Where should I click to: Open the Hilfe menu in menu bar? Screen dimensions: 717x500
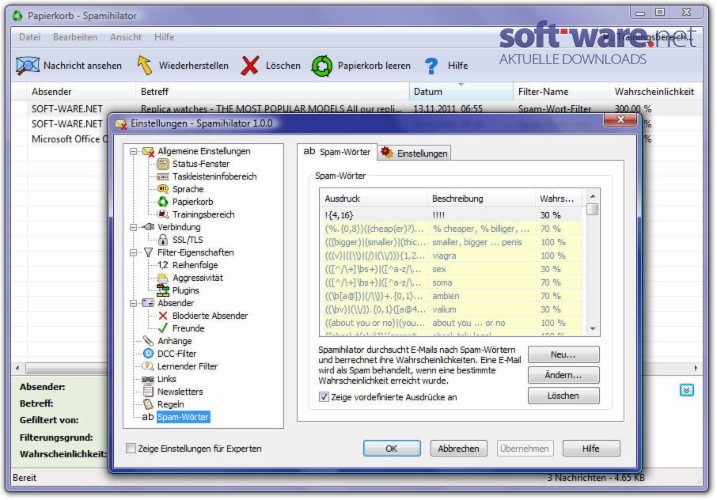(164, 37)
